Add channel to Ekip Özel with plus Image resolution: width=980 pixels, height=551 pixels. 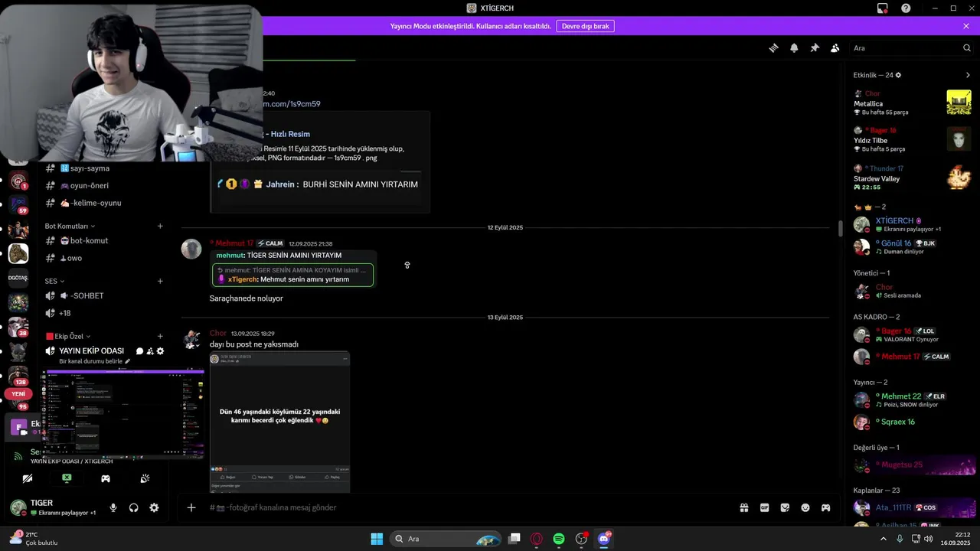[x=160, y=336]
